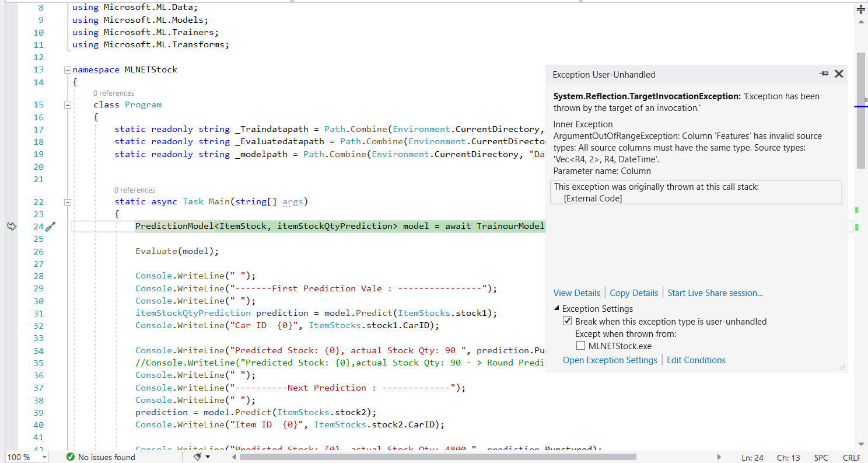Screen dimensions: 868x463
Task: Open Exception Settings
Action: pos(610,360)
